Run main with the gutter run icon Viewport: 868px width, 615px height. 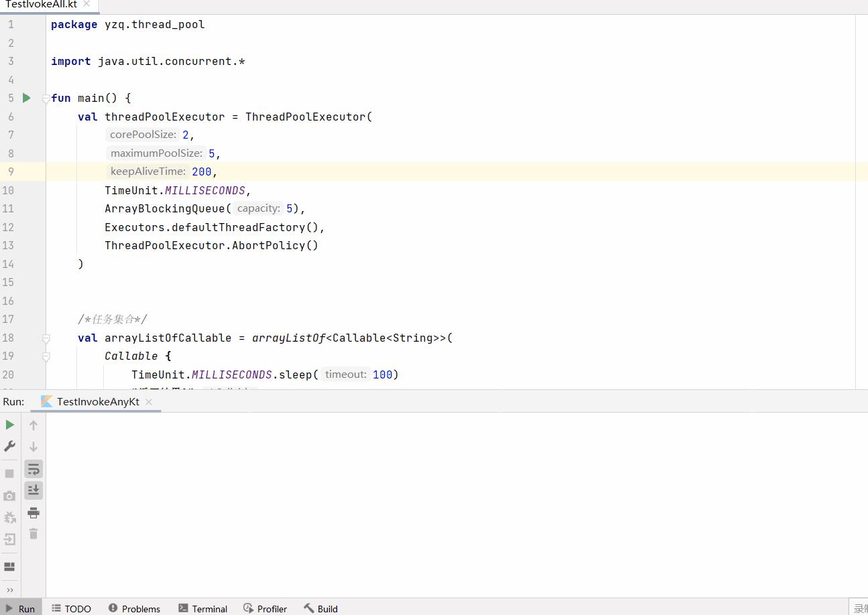pyautogui.click(x=26, y=98)
